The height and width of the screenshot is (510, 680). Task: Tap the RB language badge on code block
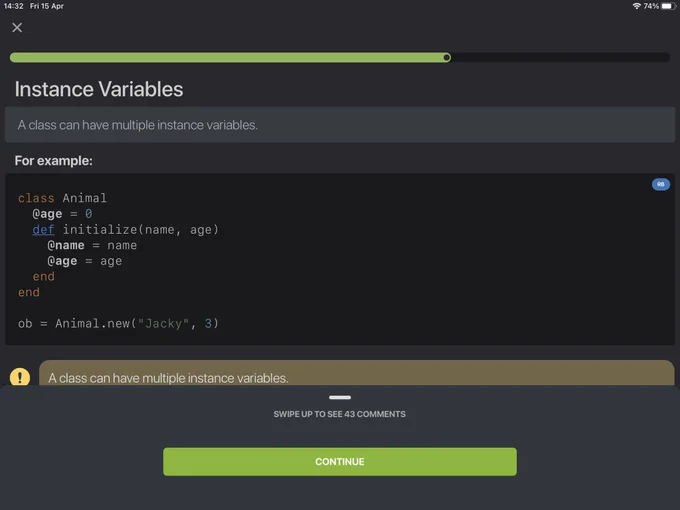tap(660, 184)
